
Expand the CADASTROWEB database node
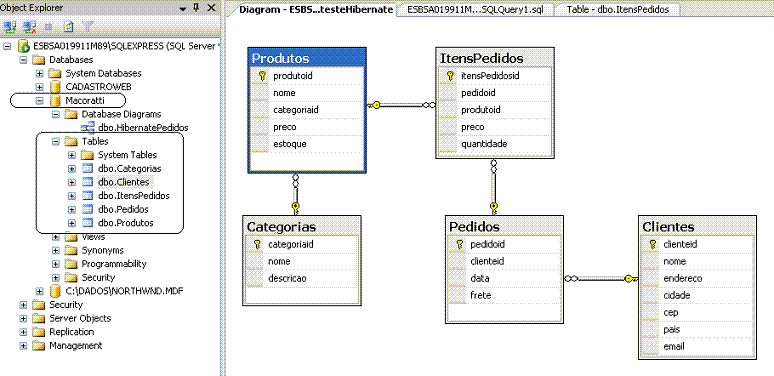tap(39, 87)
